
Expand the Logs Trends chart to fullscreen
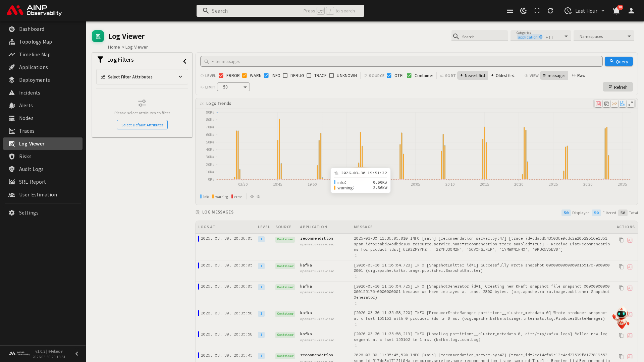pos(631,104)
